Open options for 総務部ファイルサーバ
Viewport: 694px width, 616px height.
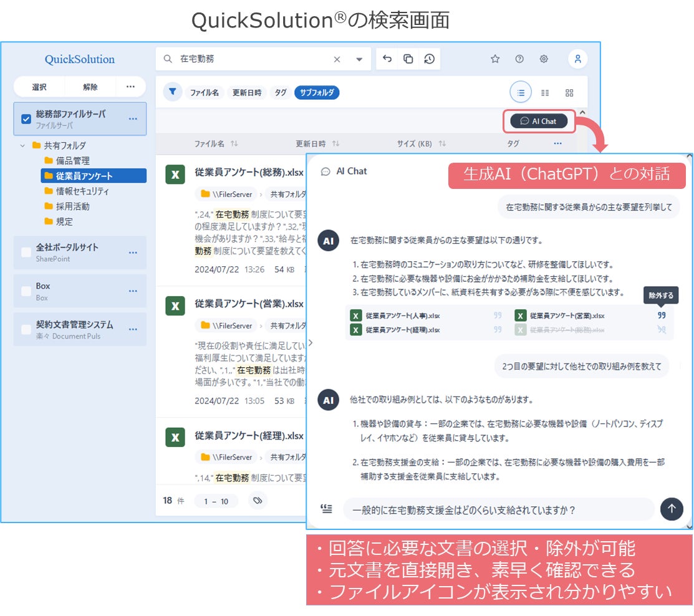click(x=133, y=119)
